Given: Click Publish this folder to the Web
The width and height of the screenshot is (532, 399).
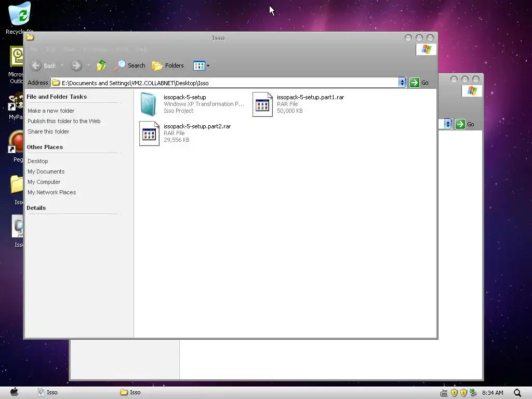Looking at the screenshot, I should click(x=64, y=121).
